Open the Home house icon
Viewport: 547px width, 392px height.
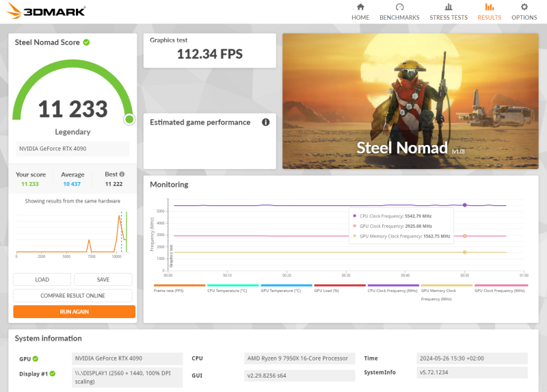coord(360,7)
